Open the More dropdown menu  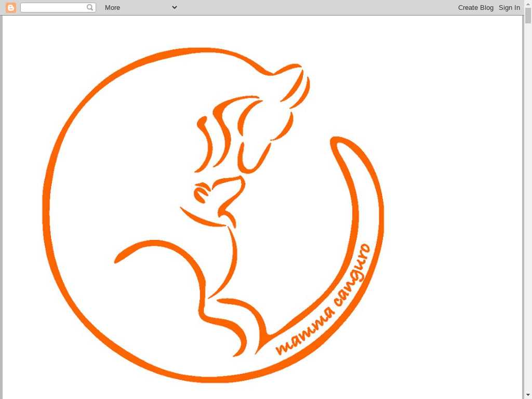coord(112,7)
